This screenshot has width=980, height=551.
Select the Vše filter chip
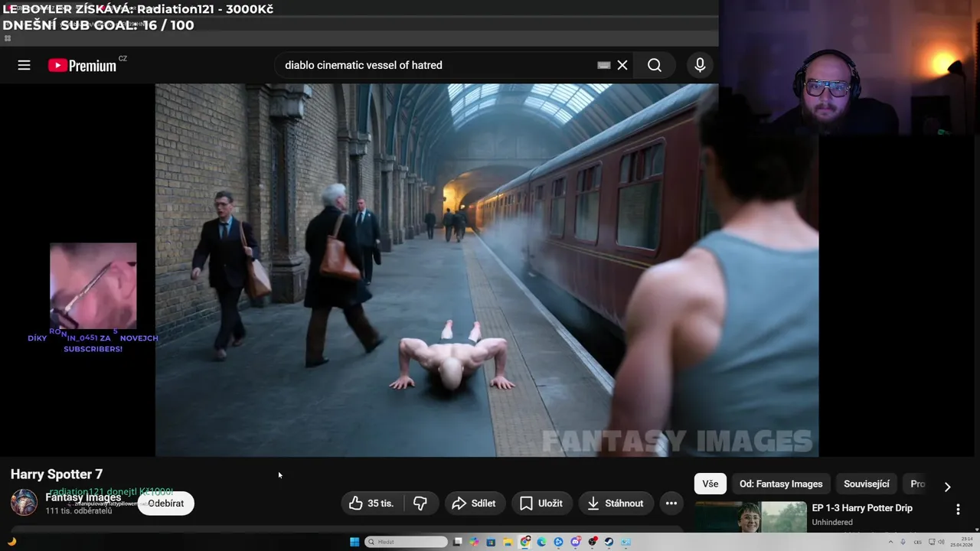(710, 484)
